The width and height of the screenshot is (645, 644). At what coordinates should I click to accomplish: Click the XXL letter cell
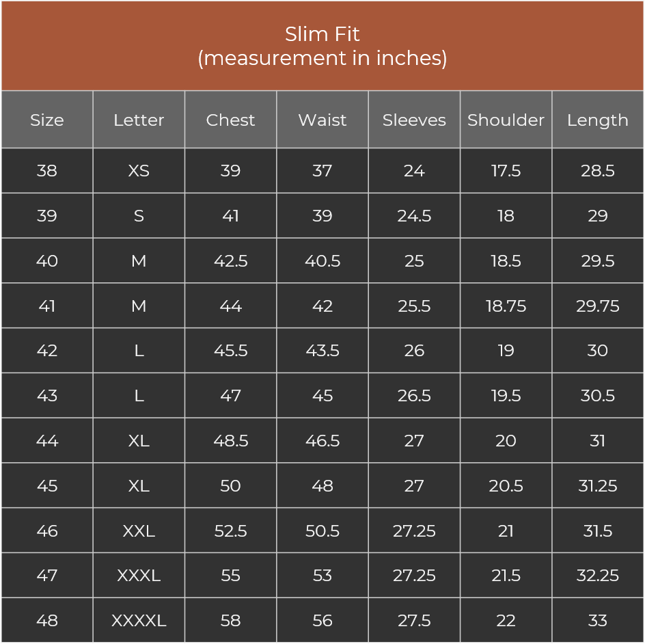[x=139, y=531]
